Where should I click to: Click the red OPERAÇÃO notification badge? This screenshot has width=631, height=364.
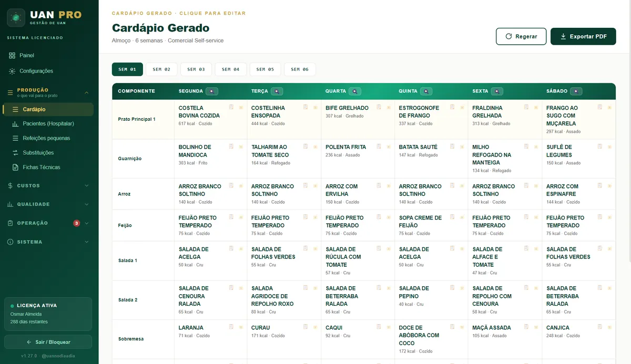pyautogui.click(x=77, y=223)
